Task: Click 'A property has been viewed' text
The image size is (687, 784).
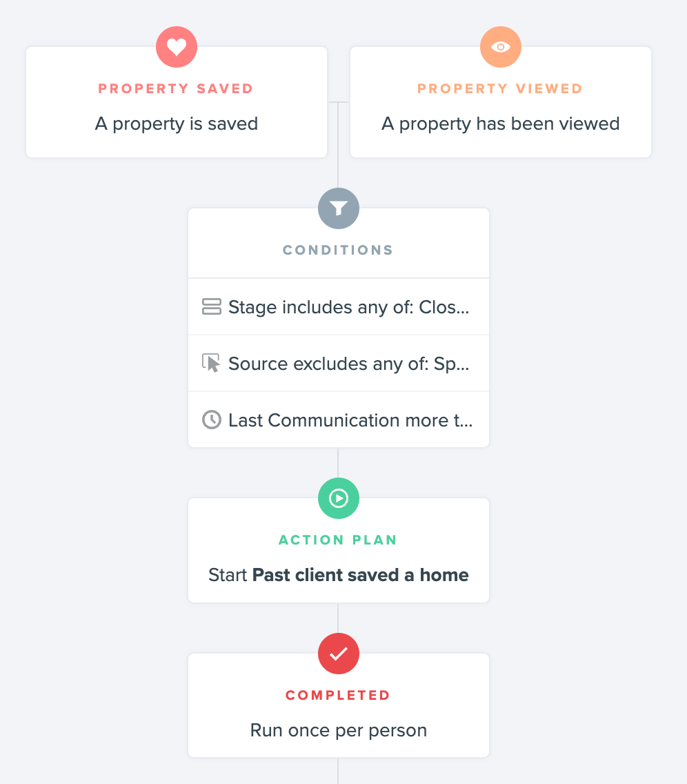Action: 501,124
